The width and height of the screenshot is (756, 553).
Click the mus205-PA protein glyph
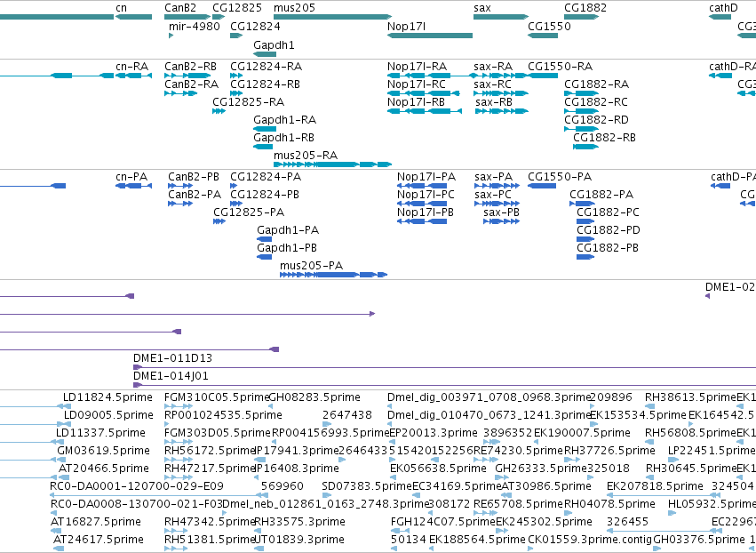(334, 275)
